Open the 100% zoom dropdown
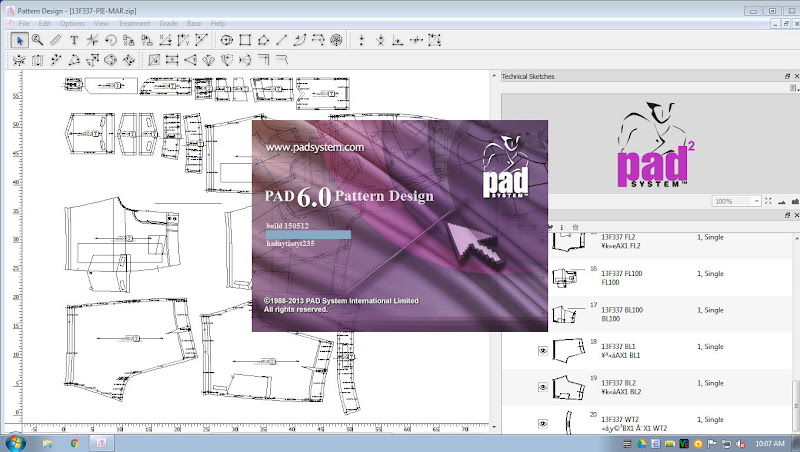800x452 pixels. coord(756,201)
